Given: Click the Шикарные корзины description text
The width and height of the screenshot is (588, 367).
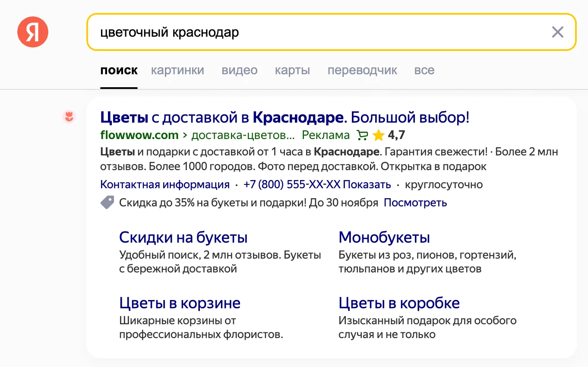Looking at the screenshot, I should (x=201, y=328).
